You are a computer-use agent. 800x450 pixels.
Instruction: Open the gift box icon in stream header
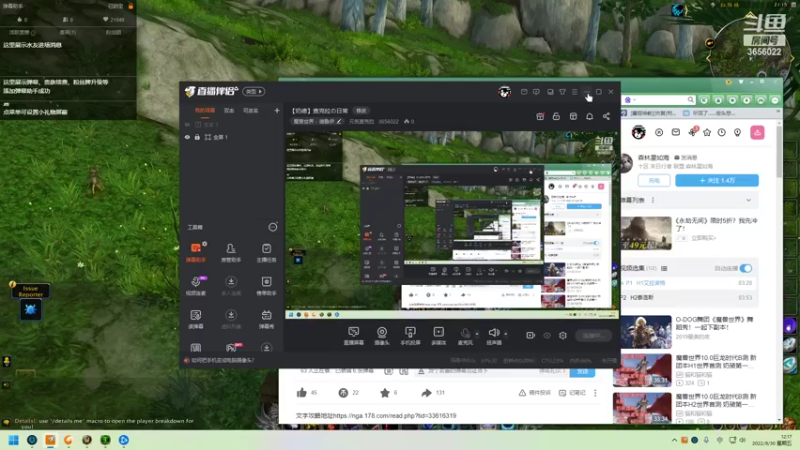[x=540, y=116]
